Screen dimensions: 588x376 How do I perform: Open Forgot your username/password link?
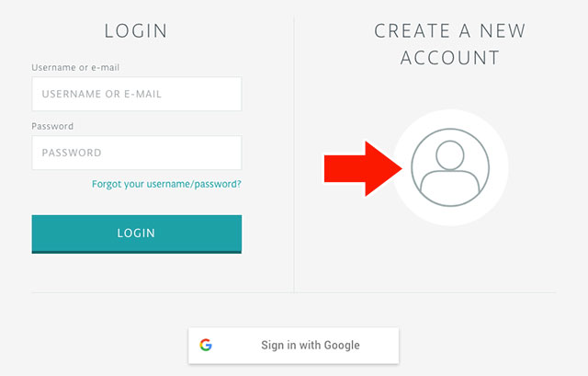point(166,184)
